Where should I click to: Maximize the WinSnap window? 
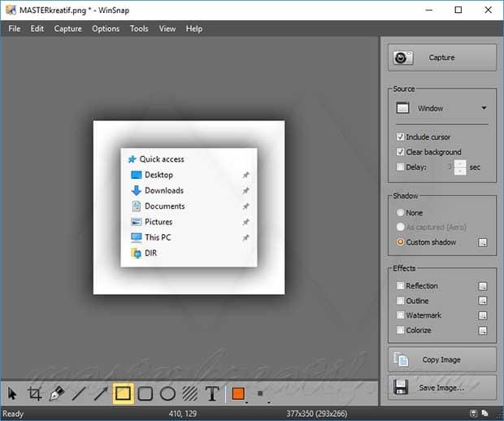(458, 10)
